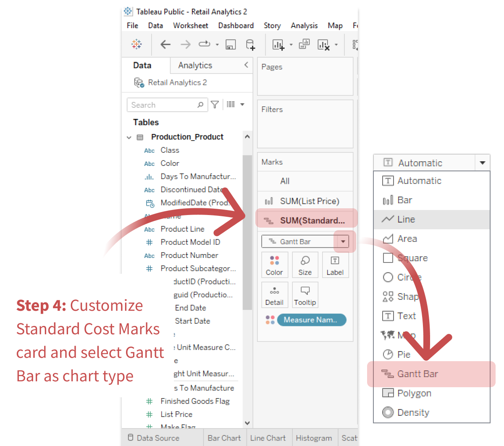Viewport: 504px width, 446px height.
Task: Click the Measure Names pill
Action: [312, 320]
